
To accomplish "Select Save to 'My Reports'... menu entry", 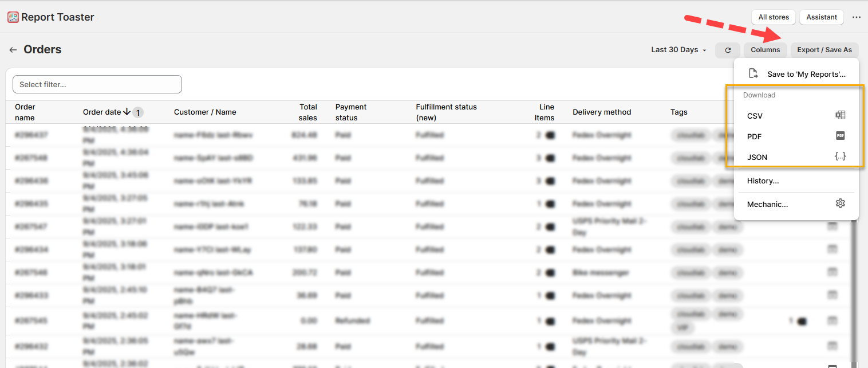I will pyautogui.click(x=806, y=74).
